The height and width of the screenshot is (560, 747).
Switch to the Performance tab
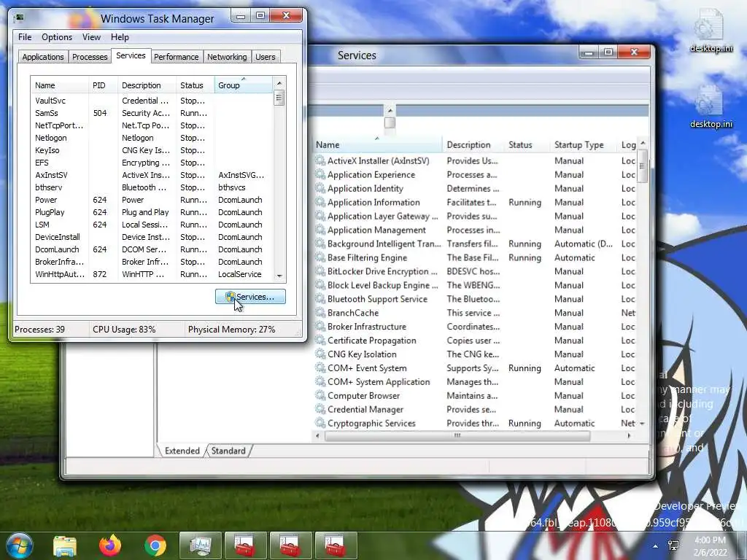click(x=177, y=57)
